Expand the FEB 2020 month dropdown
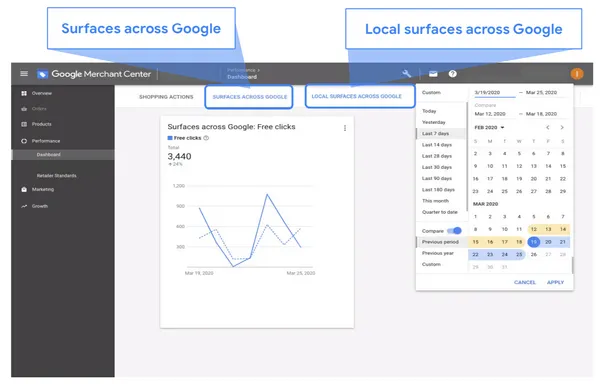 pyautogui.click(x=489, y=127)
